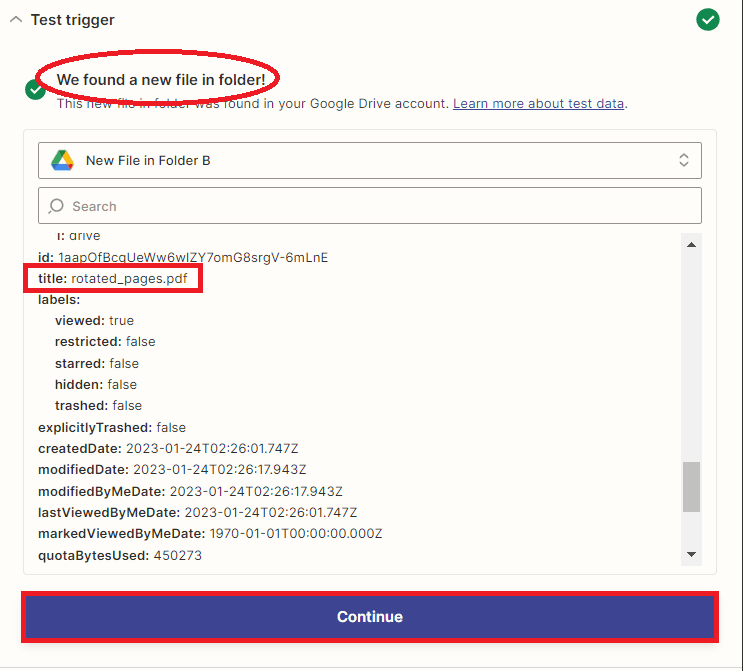
Task: Open the Learn more about test data link
Action: 539,103
